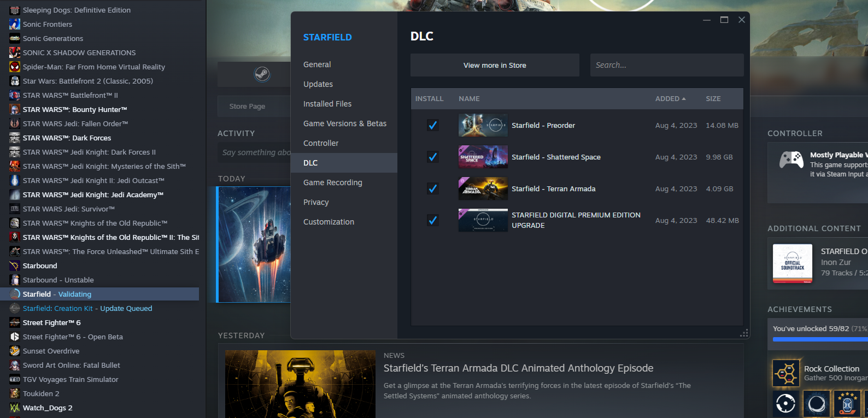Sort DLC list by the INSTALL column

pyautogui.click(x=429, y=99)
